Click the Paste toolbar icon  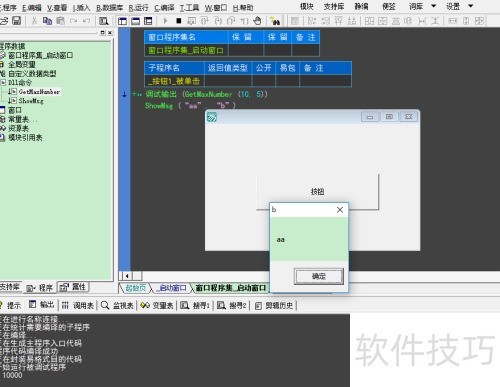tap(60, 21)
